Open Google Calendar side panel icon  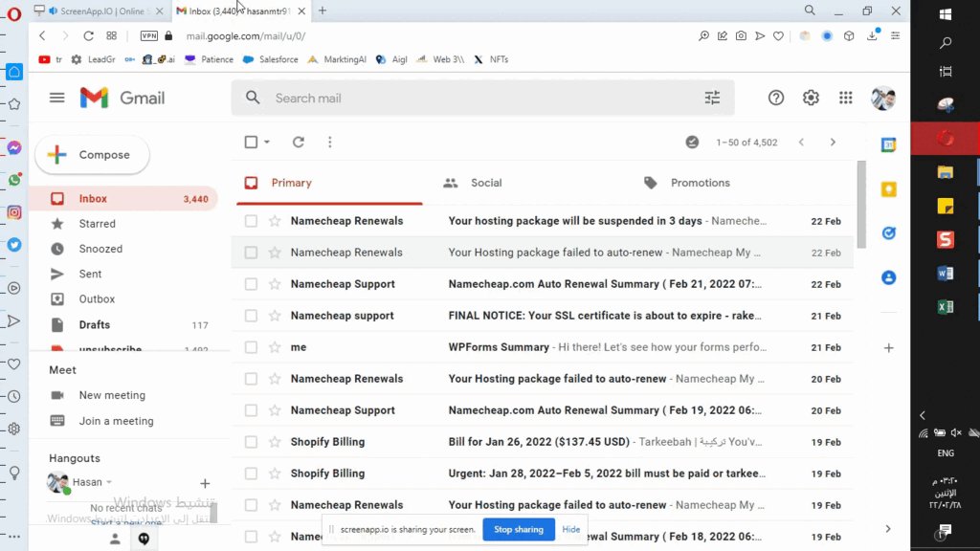pos(888,145)
